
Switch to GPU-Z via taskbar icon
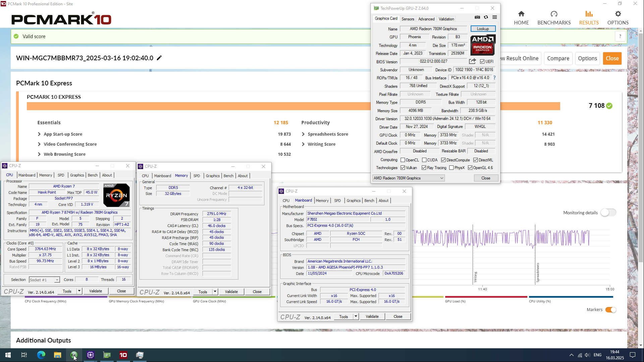tap(107, 355)
